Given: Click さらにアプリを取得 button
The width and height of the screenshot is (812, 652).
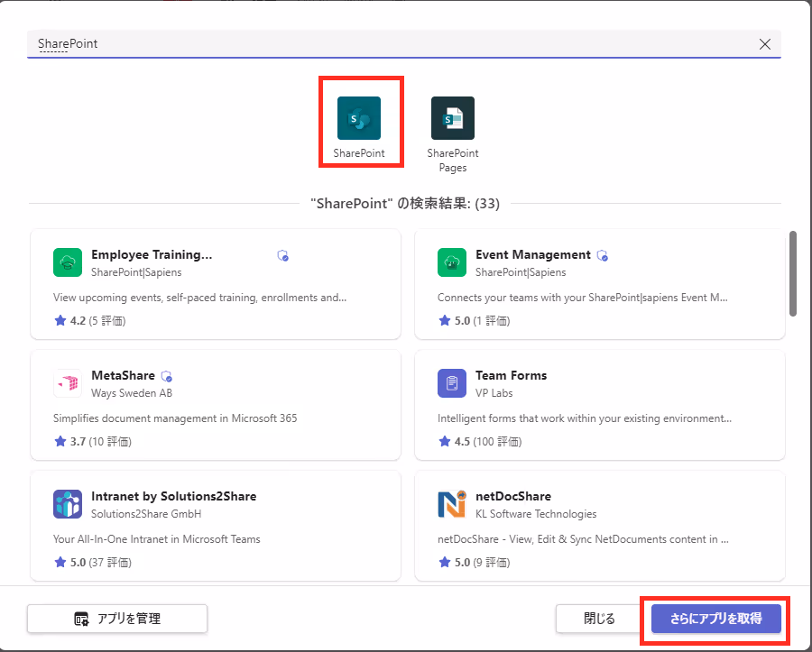Looking at the screenshot, I should click(715, 619).
